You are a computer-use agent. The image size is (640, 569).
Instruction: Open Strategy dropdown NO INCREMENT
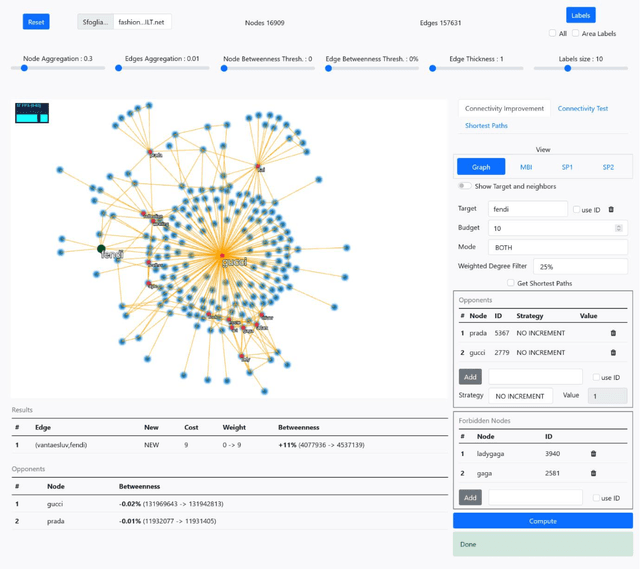pyautogui.click(x=520, y=396)
